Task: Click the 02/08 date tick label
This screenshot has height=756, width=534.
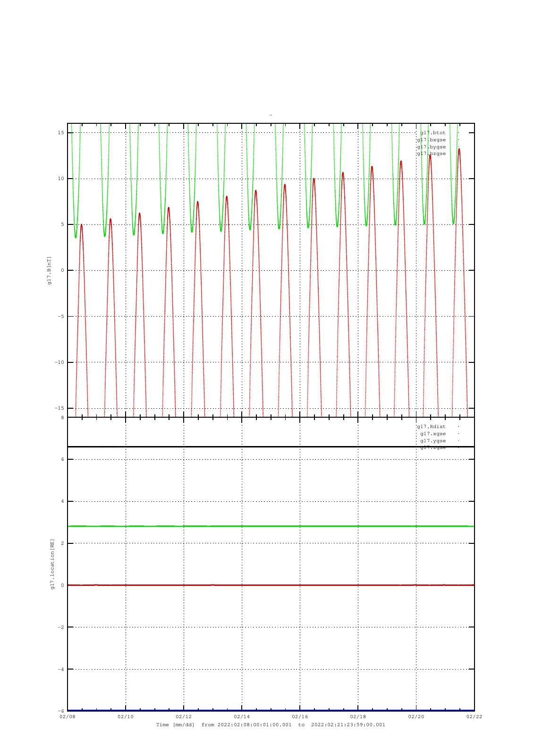Action: [x=67, y=717]
